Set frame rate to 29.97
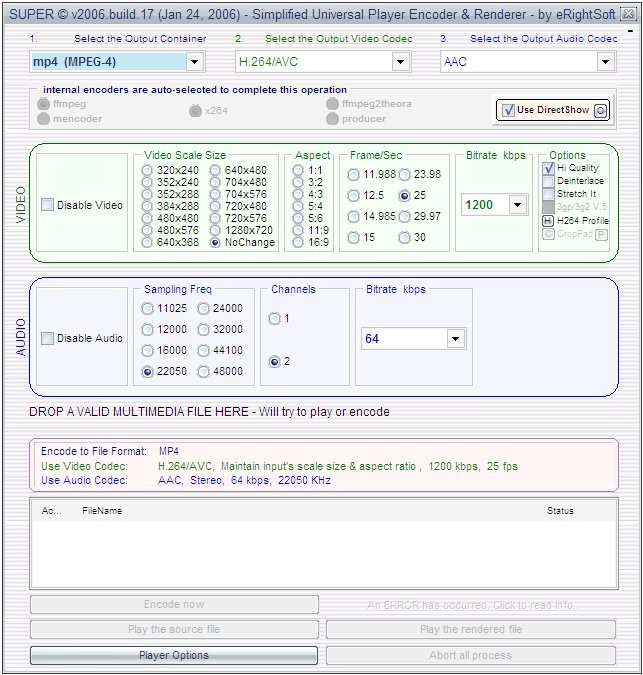The width and height of the screenshot is (643, 675). tap(404, 217)
